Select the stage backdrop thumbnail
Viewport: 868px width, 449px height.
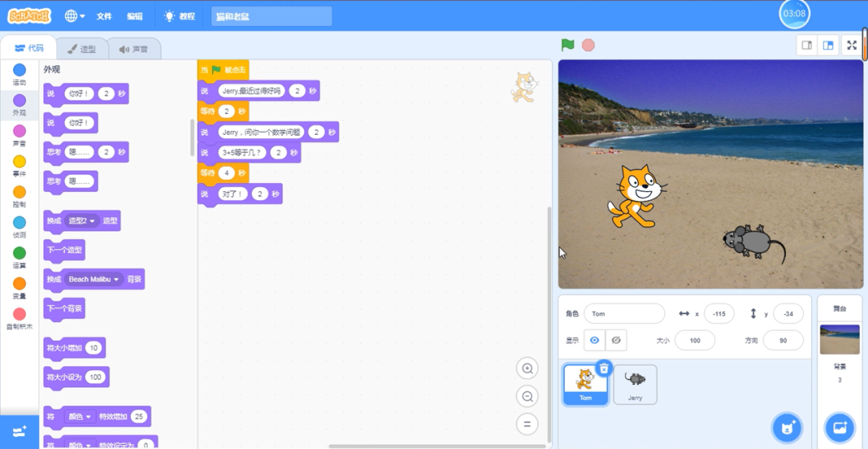coord(839,339)
